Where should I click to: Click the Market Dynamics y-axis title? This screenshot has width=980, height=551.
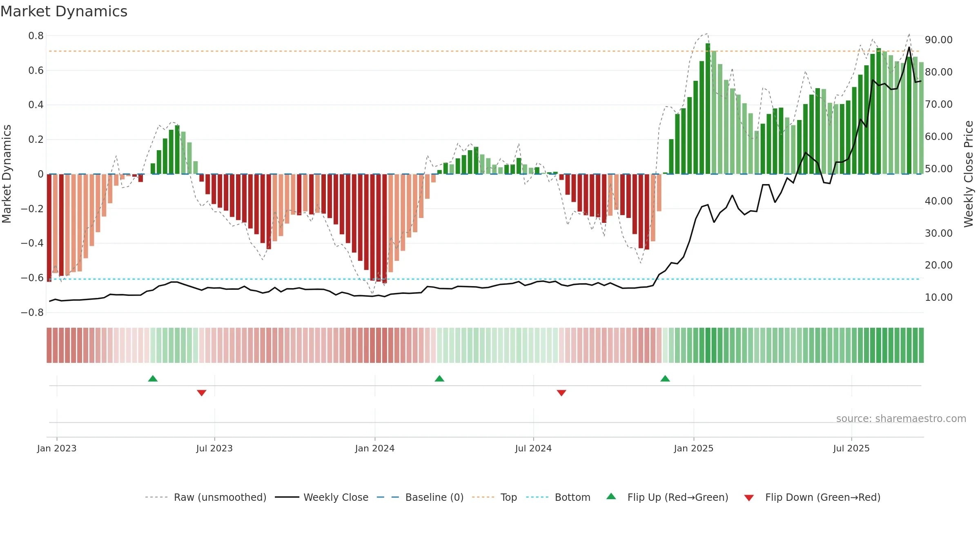pyautogui.click(x=7, y=174)
